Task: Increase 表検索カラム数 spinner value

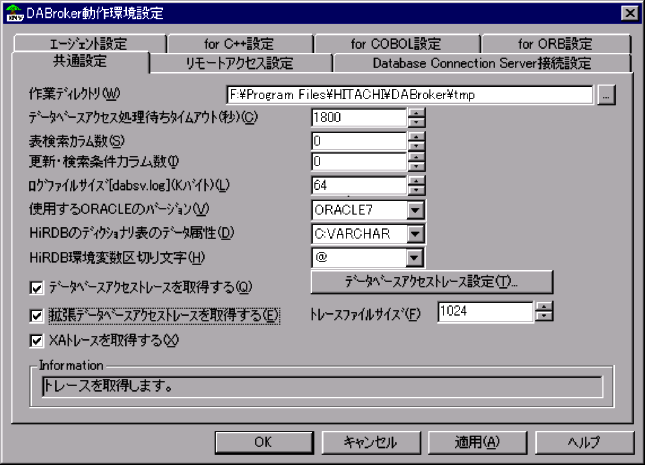Action: click(416, 137)
